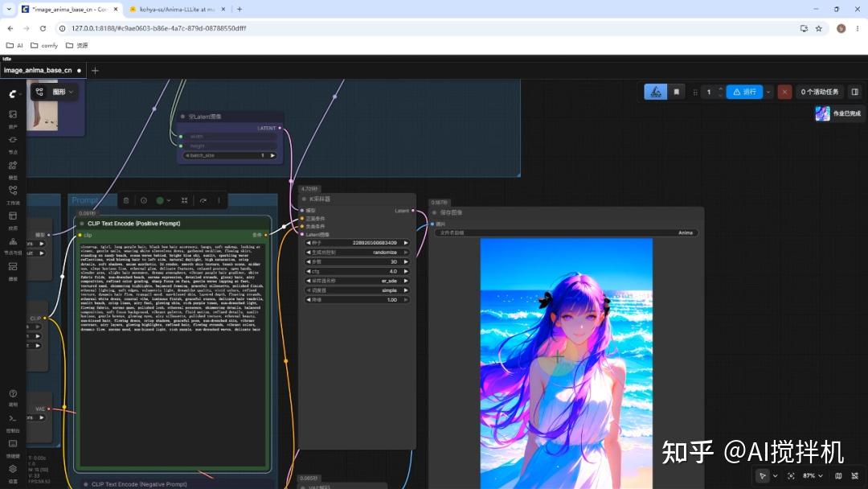The width and height of the screenshot is (868, 489).
Task: Collapse the Save Image node via its dot
Action: pos(435,212)
